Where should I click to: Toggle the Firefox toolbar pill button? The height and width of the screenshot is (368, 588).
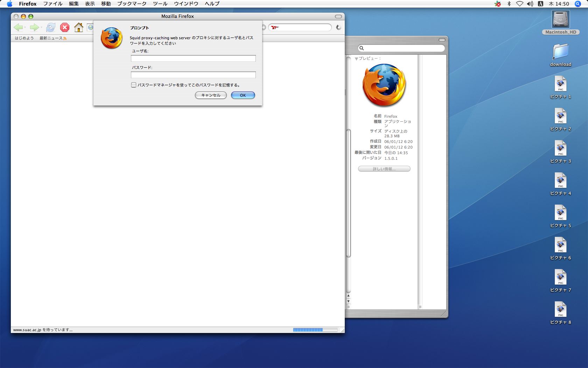tap(338, 16)
